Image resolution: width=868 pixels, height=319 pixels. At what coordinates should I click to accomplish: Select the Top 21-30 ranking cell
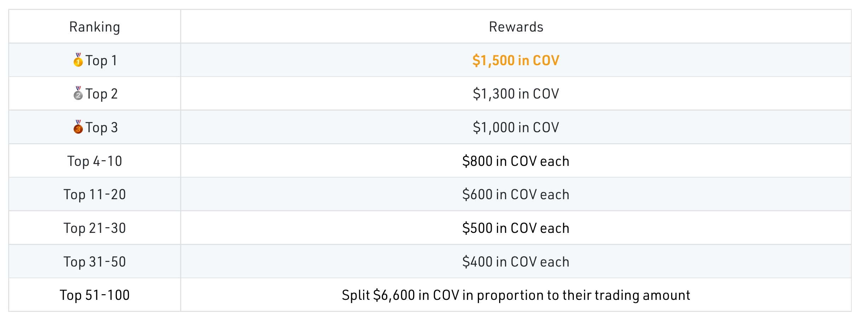[95, 228]
